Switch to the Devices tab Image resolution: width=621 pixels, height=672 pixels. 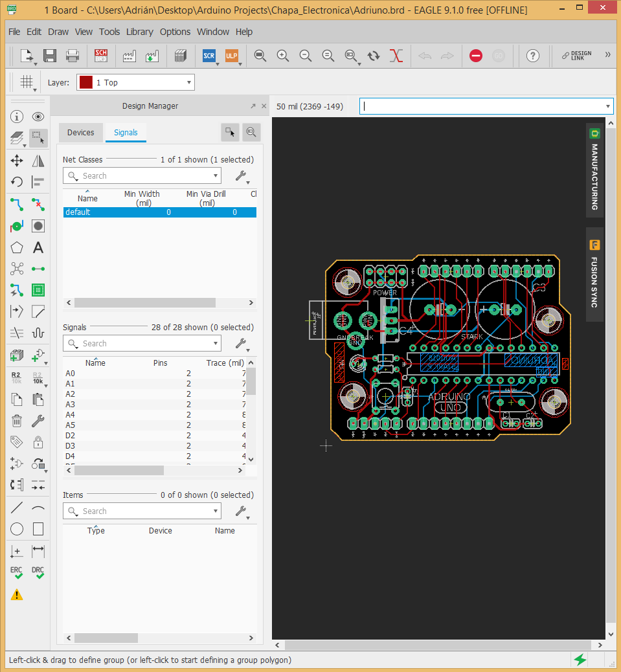point(81,133)
